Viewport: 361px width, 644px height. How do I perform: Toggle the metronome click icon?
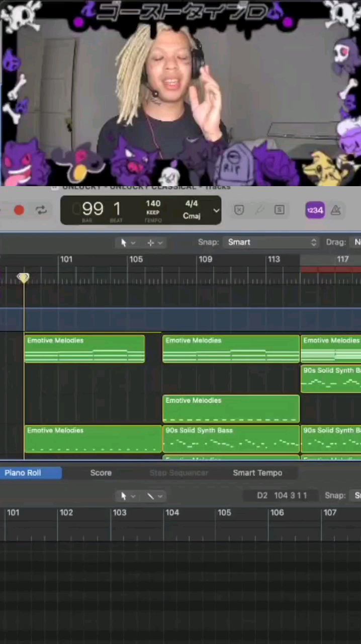[x=336, y=210]
